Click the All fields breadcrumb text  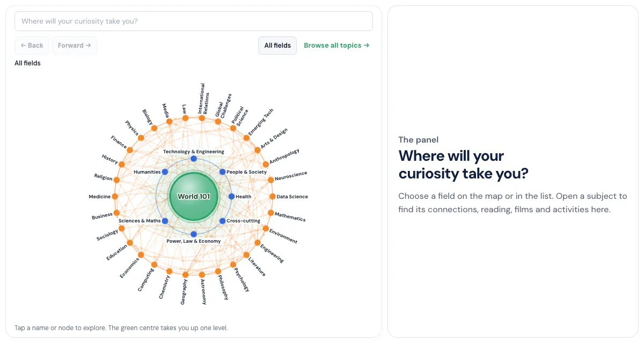pyautogui.click(x=27, y=63)
